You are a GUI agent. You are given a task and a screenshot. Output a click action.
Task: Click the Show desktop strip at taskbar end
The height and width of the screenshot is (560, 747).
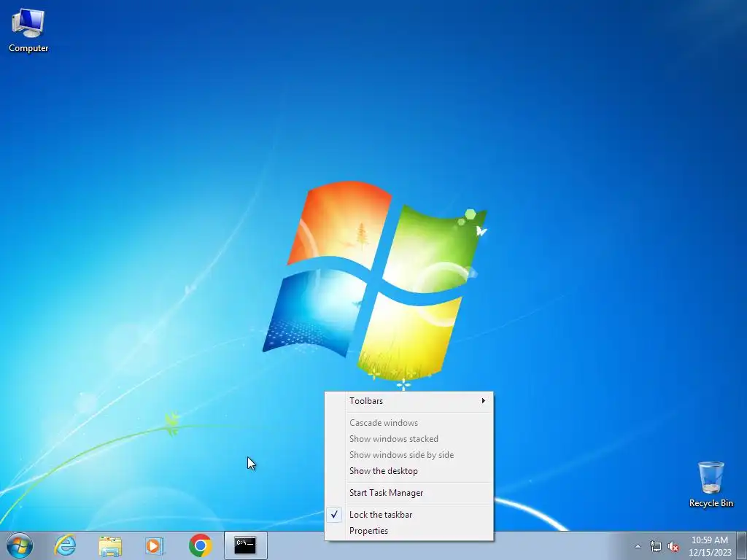pyautogui.click(x=742, y=545)
